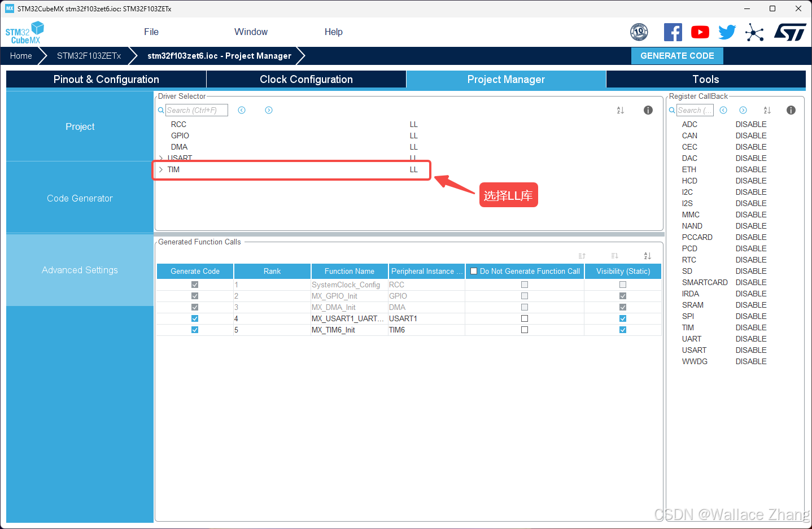Toggle the Do Not Generate Function Call header checkbox
Viewport: 812px width, 529px height.
coord(474,271)
